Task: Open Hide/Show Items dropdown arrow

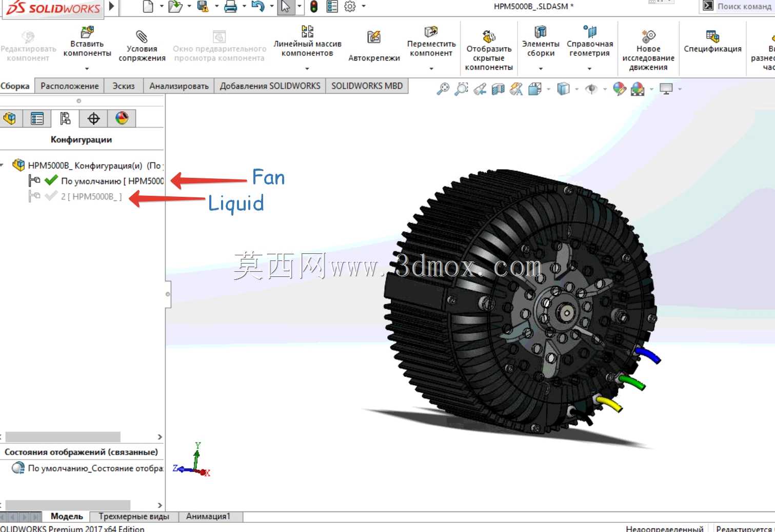Action: pyautogui.click(x=605, y=89)
